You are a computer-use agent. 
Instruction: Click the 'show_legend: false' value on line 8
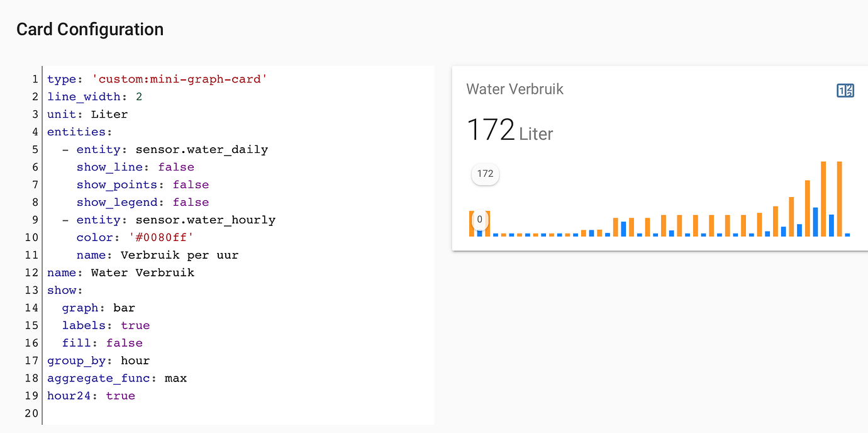point(191,202)
